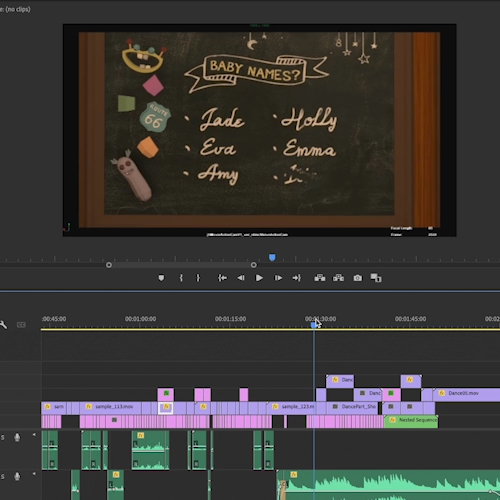Image resolution: width=500 pixels, height=500 pixels.
Task: Jump to the Out point
Action: tap(296, 278)
